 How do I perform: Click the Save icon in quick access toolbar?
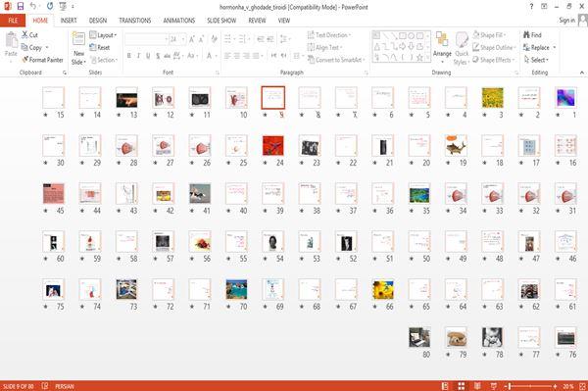click(21, 7)
